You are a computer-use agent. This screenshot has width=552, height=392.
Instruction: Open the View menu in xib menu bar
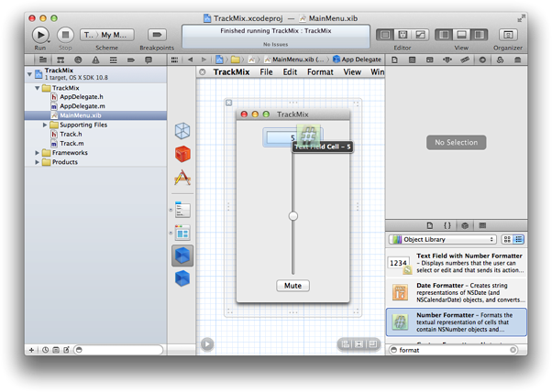352,72
